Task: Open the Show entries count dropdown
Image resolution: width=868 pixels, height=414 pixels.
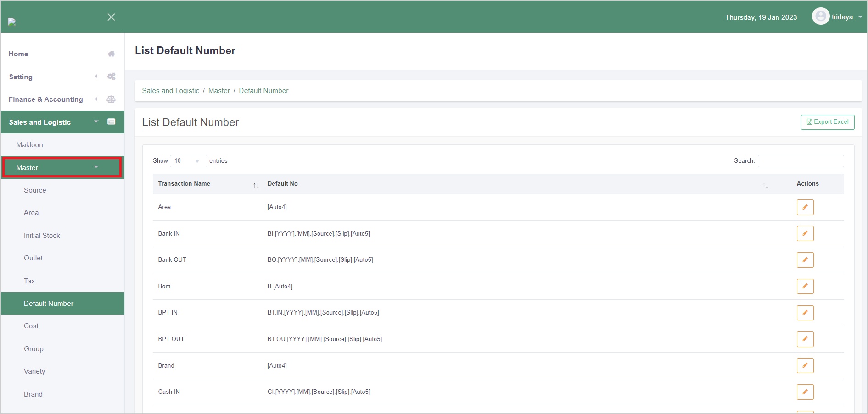Action: click(188, 161)
